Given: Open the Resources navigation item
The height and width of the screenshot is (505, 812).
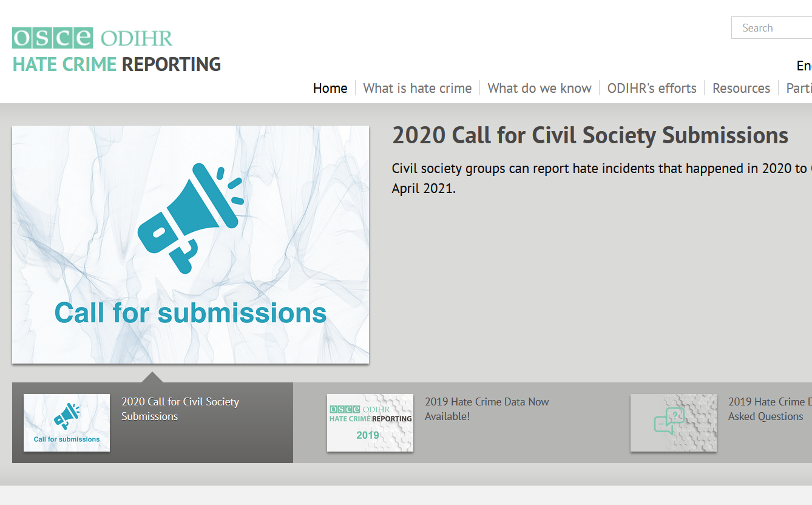Looking at the screenshot, I should pos(741,88).
